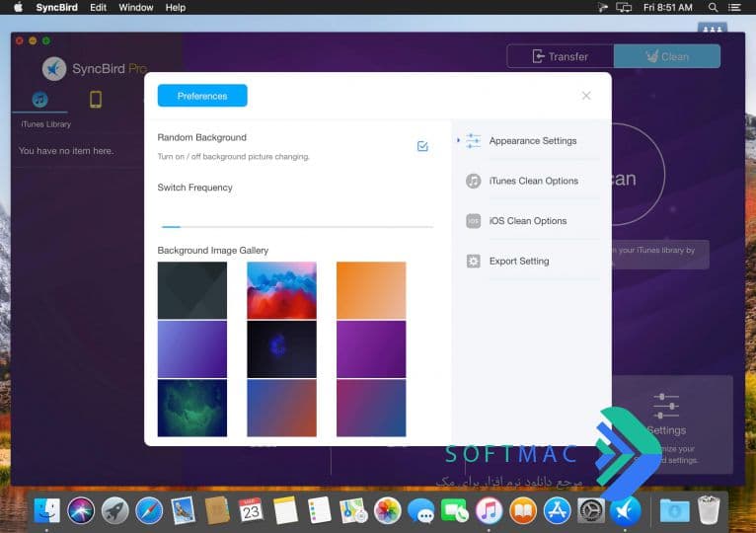Open Safari from the dock
The width and height of the screenshot is (756, 533).
point(149,510)
